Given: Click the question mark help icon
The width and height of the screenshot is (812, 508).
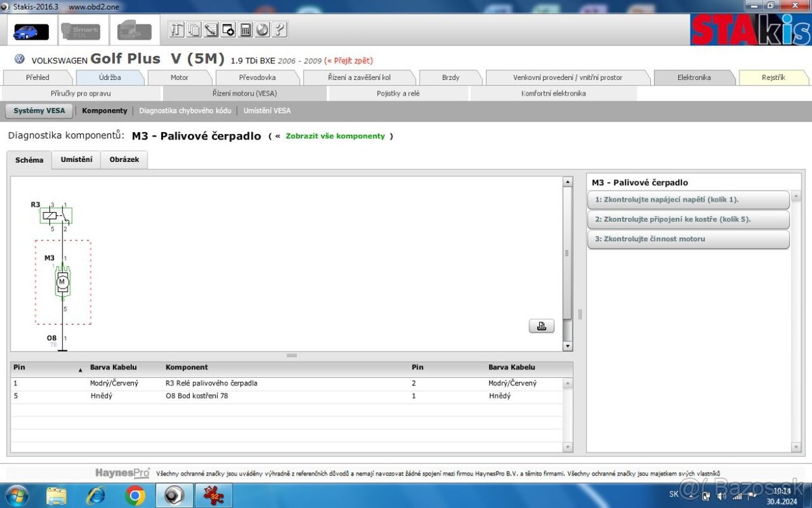Looking at the screenshot, I should click(x=279, y=30).
